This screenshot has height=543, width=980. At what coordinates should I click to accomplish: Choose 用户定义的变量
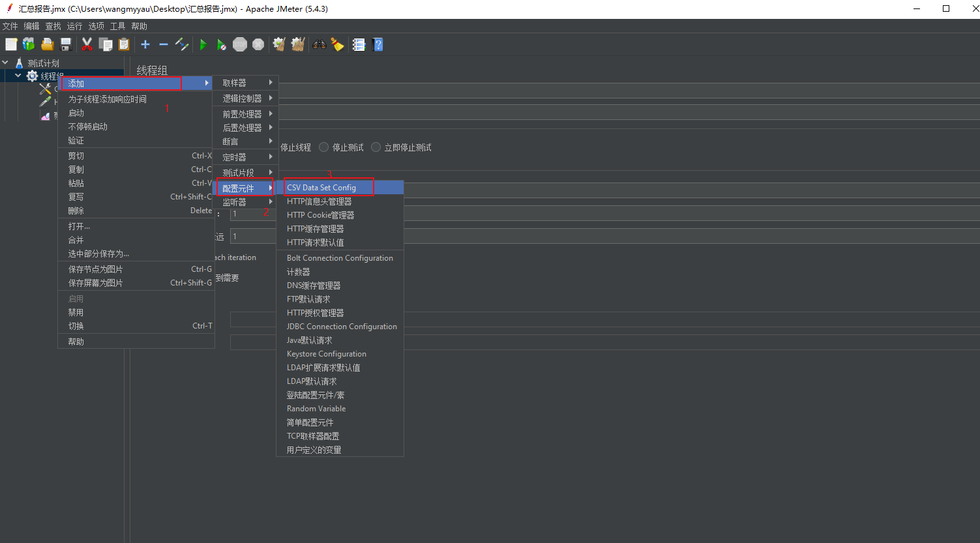pyautogui.click(x=340, y=450)
